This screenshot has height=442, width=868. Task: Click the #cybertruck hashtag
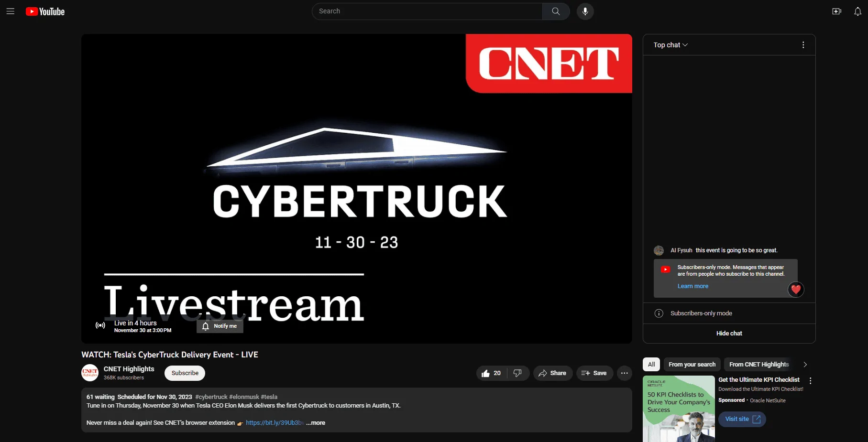[211, 397]
